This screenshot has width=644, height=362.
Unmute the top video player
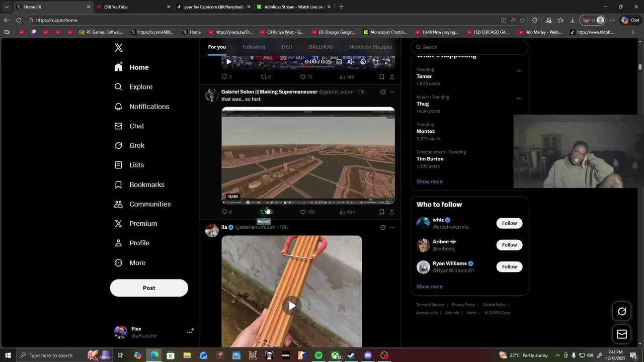351,62
